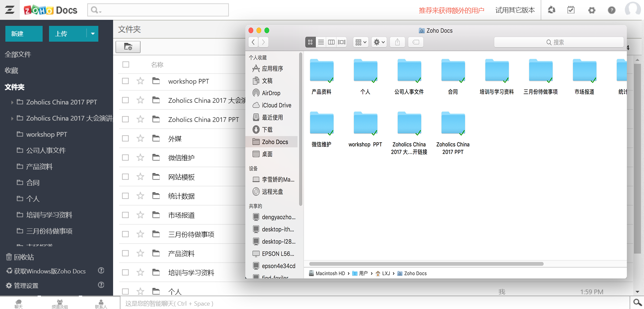Open Finder arrange-by dropdown

click(x=361, y=42)
